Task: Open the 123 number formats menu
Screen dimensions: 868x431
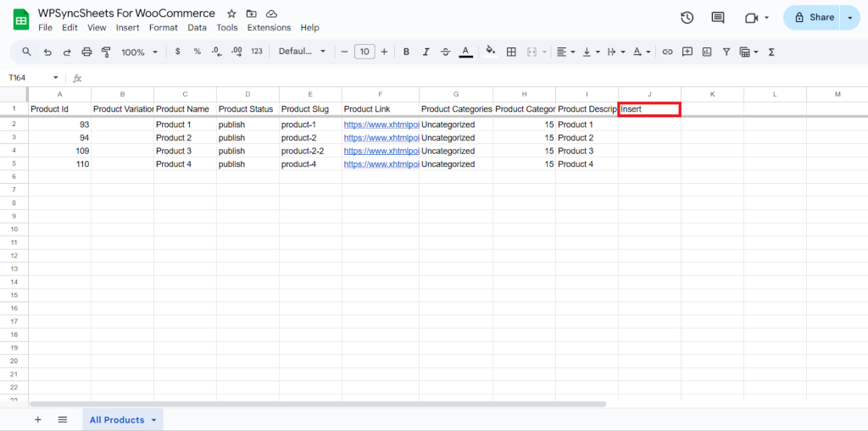Action: (256, 52)
